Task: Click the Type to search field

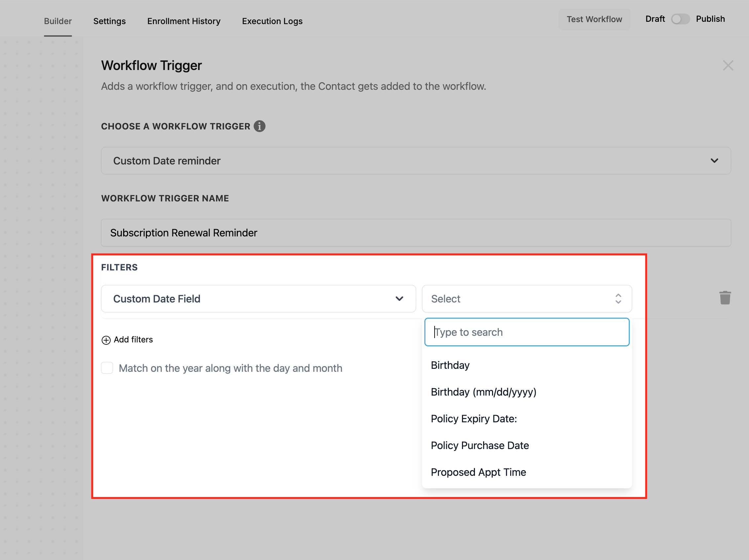Action: [x=526, y=332]
